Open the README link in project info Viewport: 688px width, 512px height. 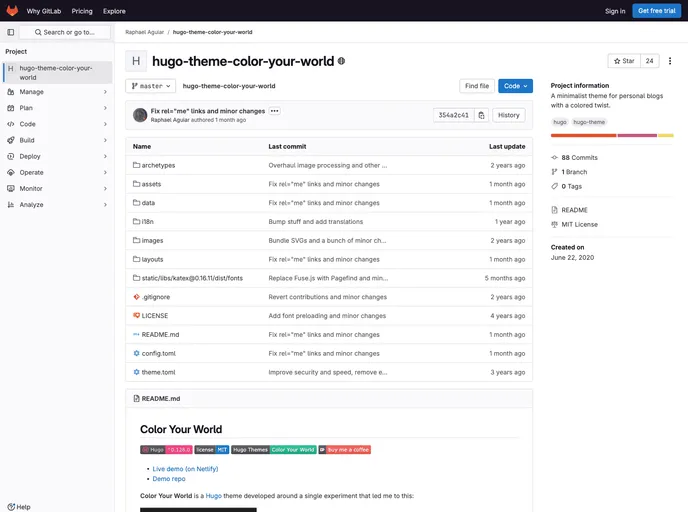(x=574, y=210)
